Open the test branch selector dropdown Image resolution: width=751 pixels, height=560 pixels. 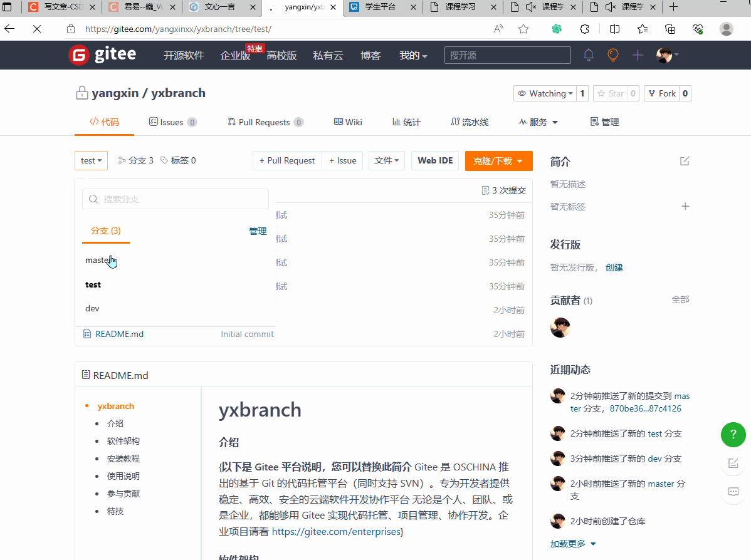point(91,160)
